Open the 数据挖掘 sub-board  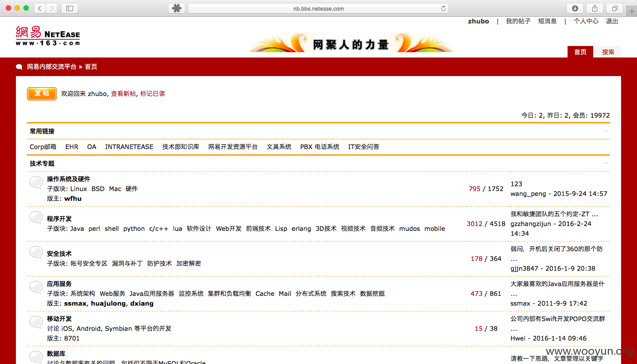point(372,294)
